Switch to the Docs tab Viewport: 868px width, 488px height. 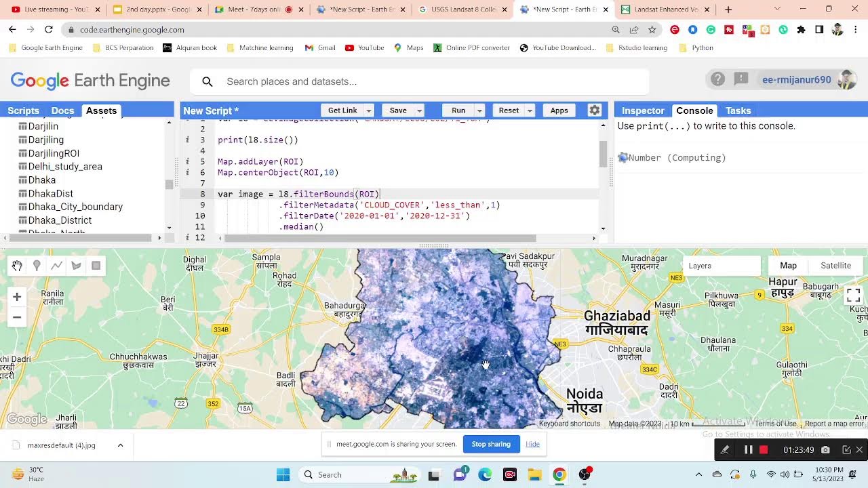pyautogui.click(x=62, y=110)
